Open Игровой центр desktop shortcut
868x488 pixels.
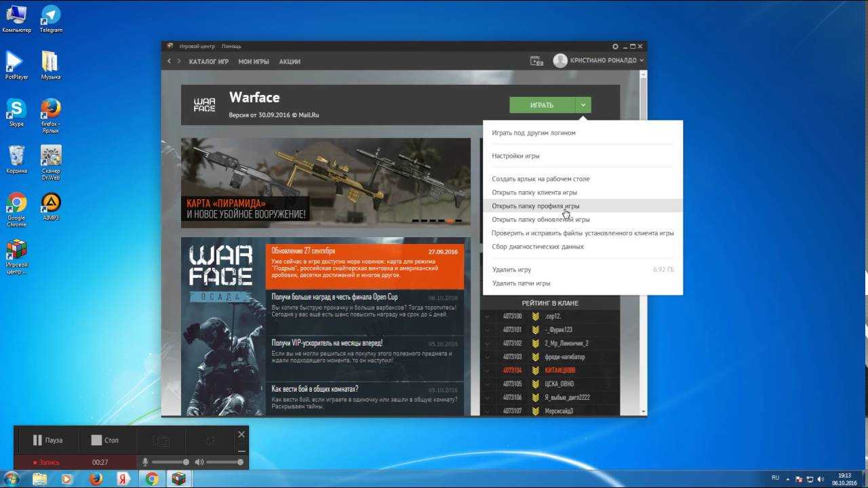click(16, 256)
